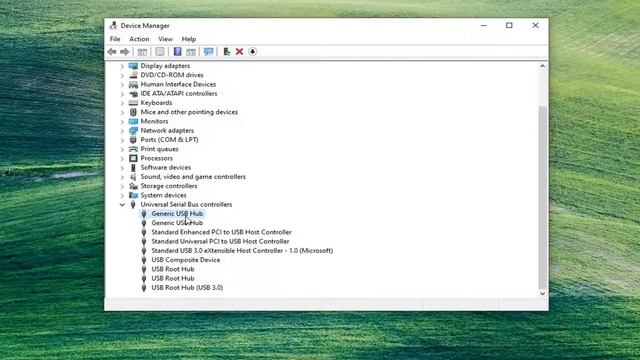Select Mice and other pointing devices label
The width and height of the screenshot is (640, 360).
(189, 112)
